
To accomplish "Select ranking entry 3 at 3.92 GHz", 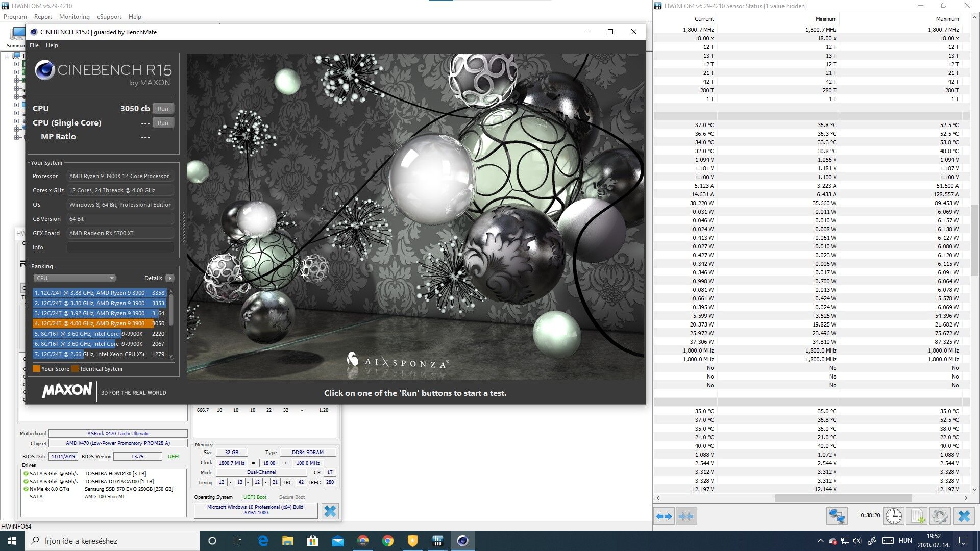I will (x=100, y=313).
